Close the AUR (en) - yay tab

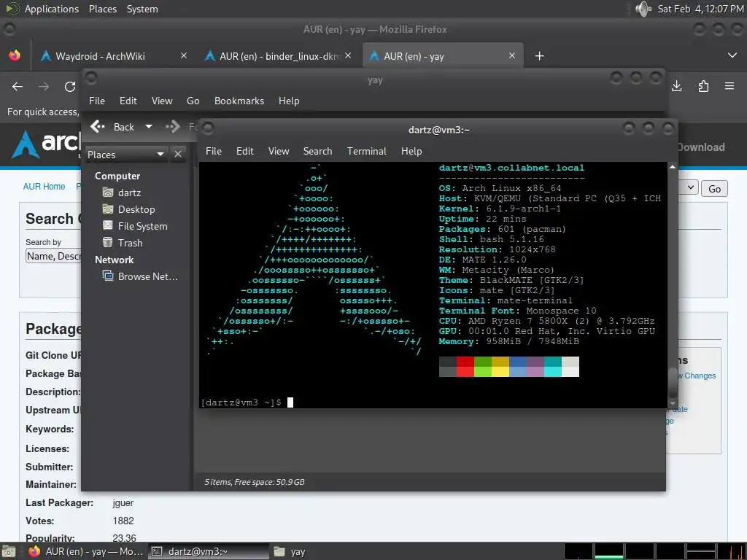(x=512, y=55)
